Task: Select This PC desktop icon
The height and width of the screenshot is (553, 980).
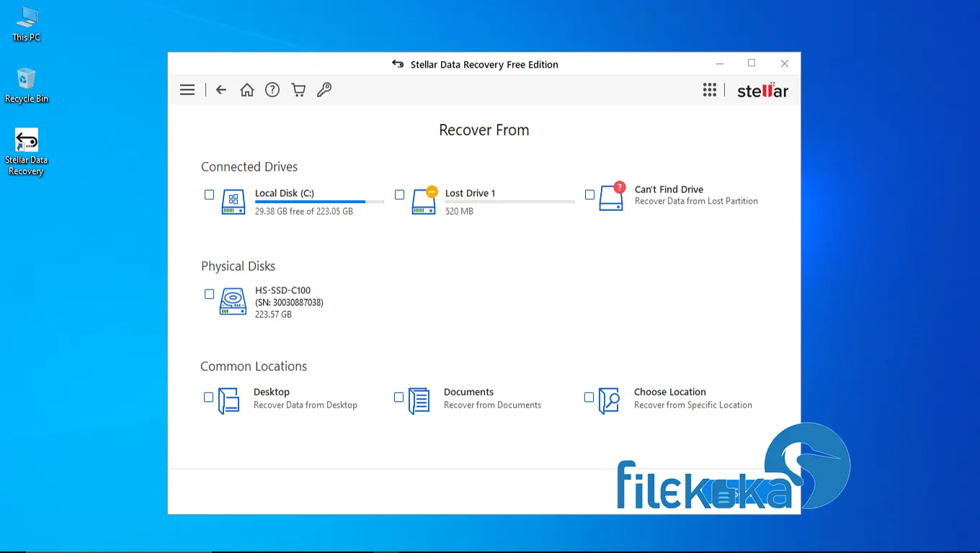Action: (x=26, y=24)
